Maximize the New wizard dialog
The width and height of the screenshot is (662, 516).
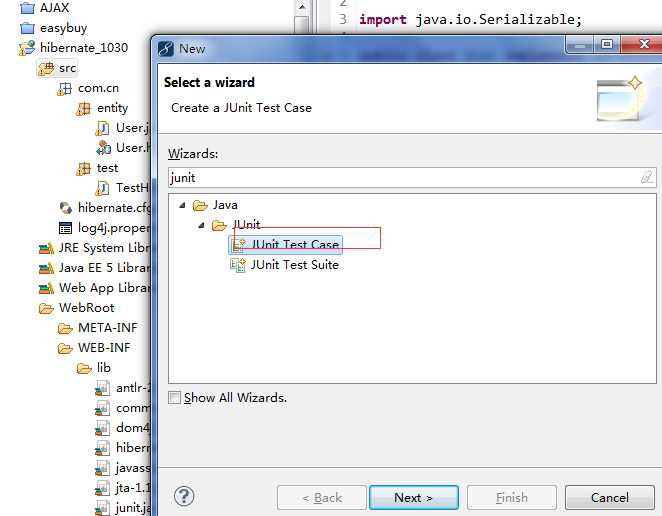tap(607, 44)
